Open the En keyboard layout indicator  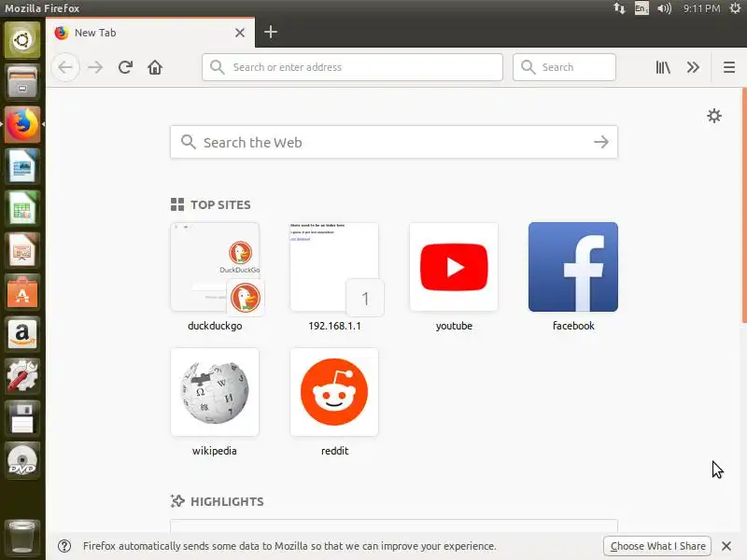641,8
